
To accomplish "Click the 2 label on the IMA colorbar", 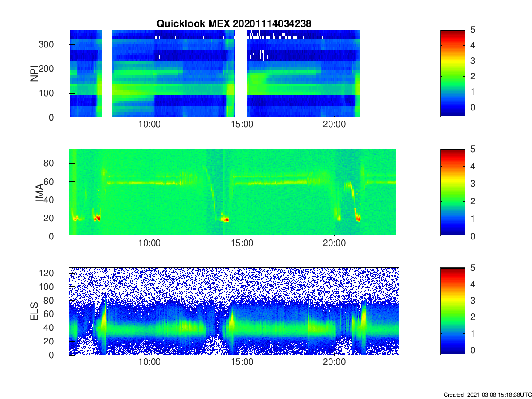I will pyautogui.click(x=473, y=201).
